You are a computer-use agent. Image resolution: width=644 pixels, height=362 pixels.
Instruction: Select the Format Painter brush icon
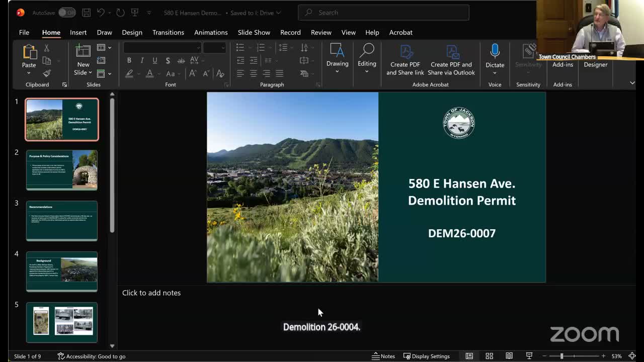click(x=47, y=73)
